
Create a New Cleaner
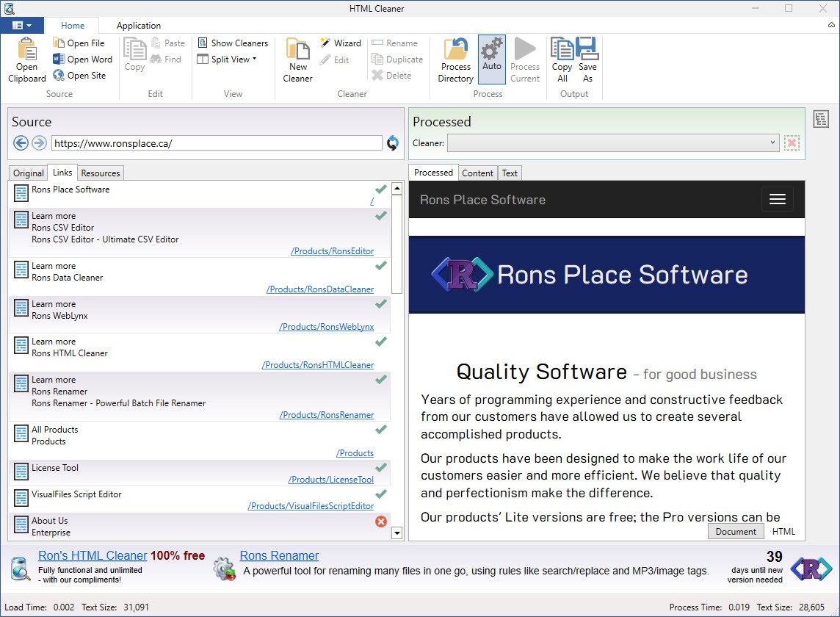(297, 60)
